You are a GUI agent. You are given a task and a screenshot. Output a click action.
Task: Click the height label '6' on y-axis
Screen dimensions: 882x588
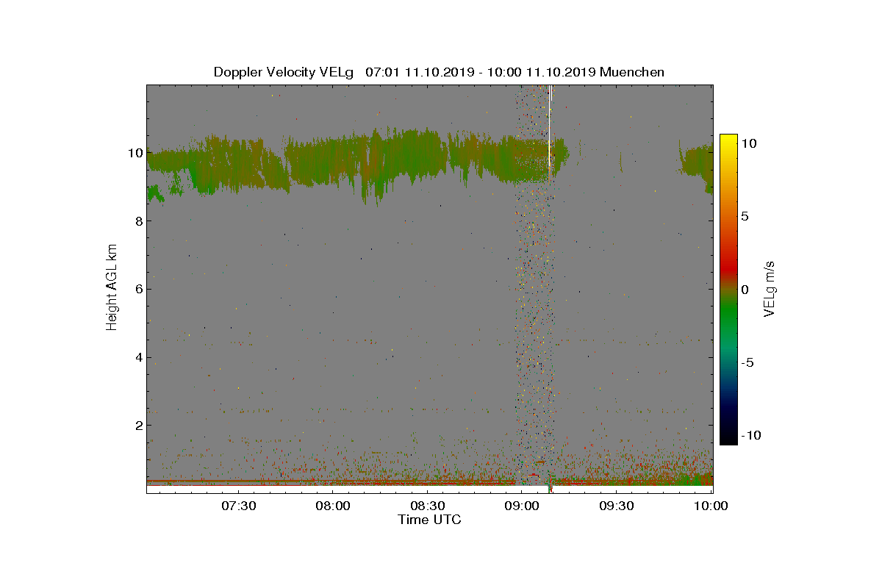tap(138, 289)
